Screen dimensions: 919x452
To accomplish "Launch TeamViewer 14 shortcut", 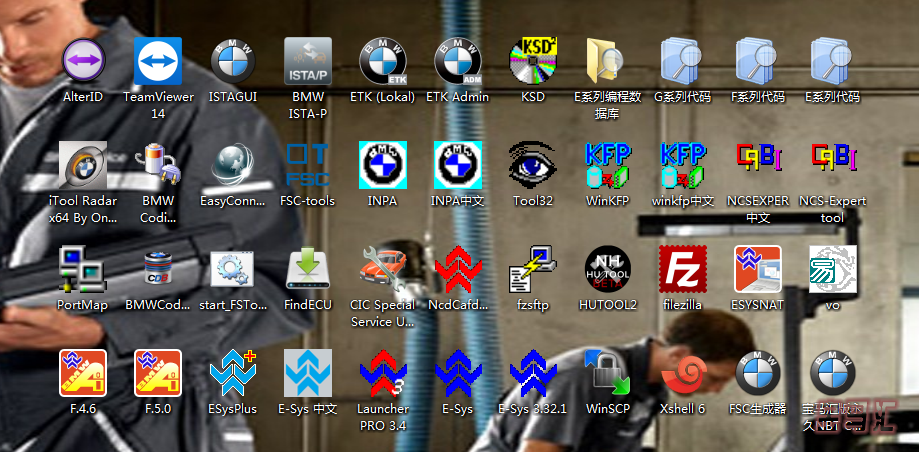I will click(158, 61).
